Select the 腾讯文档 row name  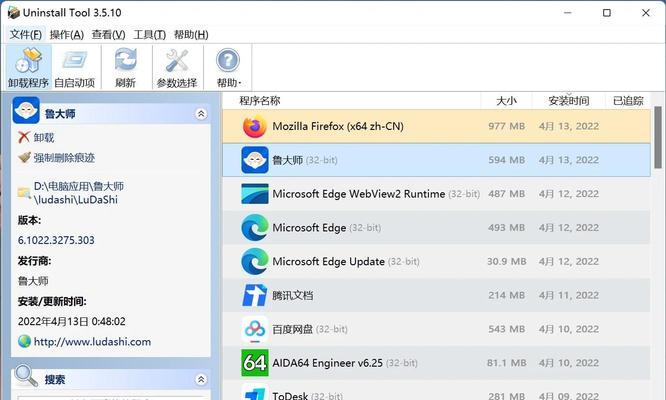pyautogui.click(x=293, y=295)
